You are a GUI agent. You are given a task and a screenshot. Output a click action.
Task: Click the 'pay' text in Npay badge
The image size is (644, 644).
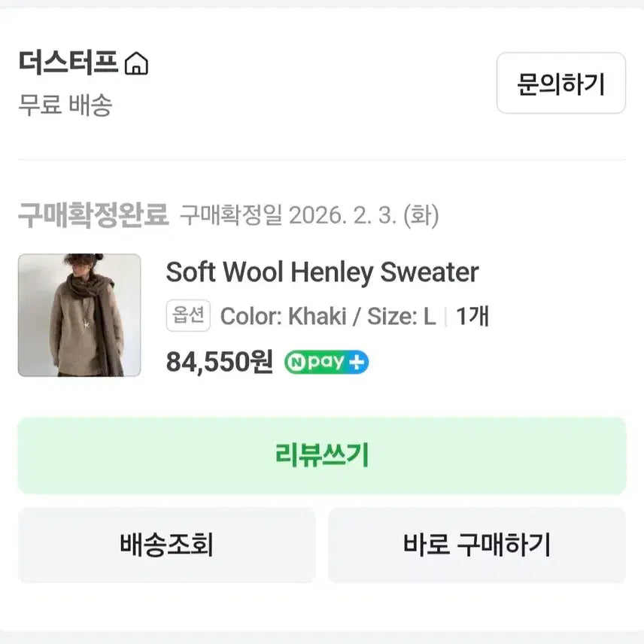325,362
